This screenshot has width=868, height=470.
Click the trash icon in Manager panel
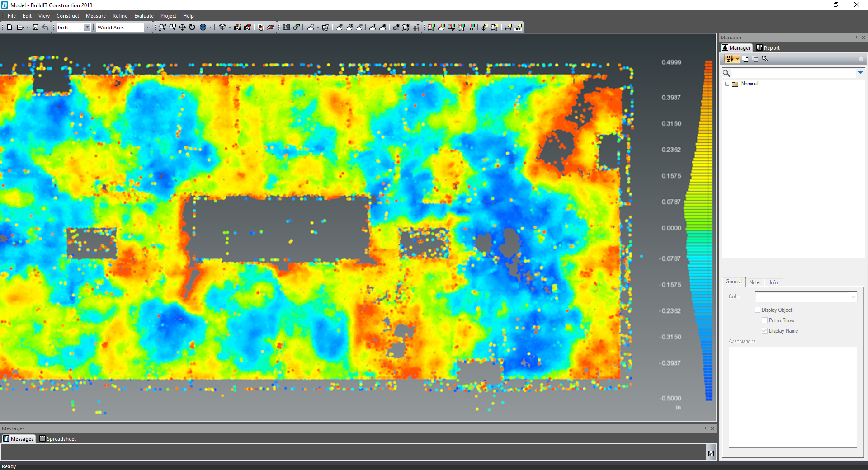tap(861, 59)
